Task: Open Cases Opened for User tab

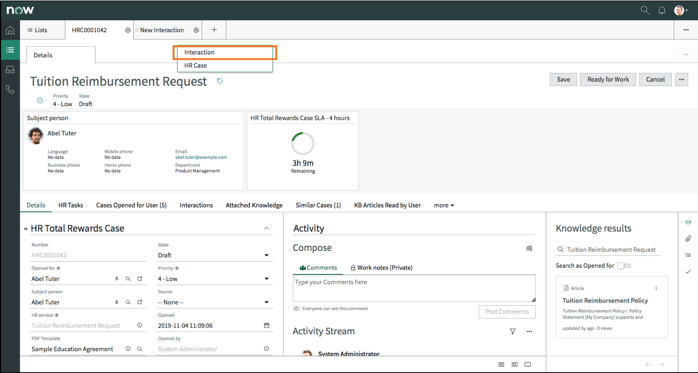Action: [x=131, y=205]
